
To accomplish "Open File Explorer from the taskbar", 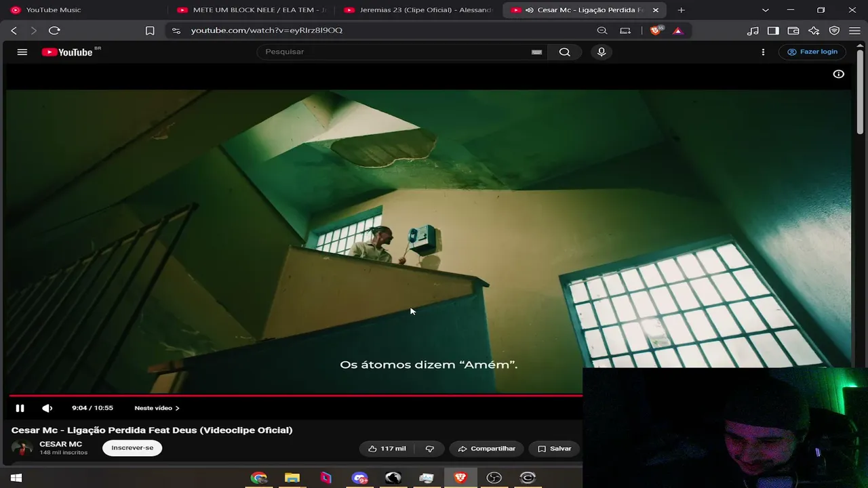I will point(292,478).
